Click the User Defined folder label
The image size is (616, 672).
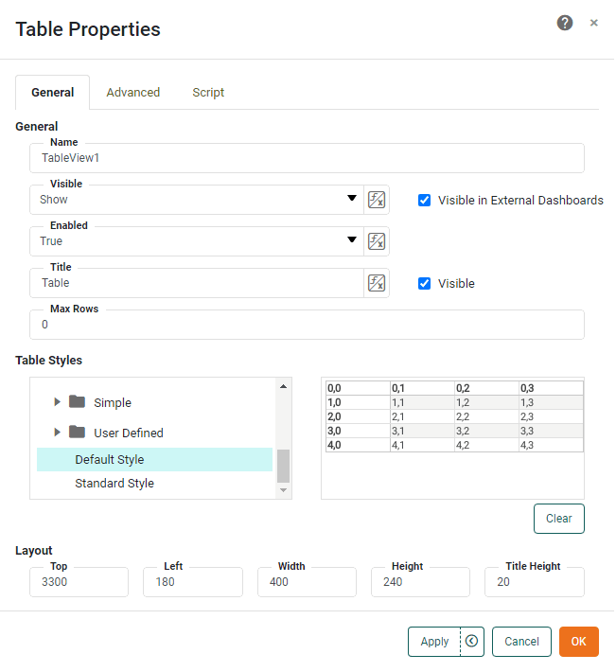pyautogui.click(x=129, y=433)
